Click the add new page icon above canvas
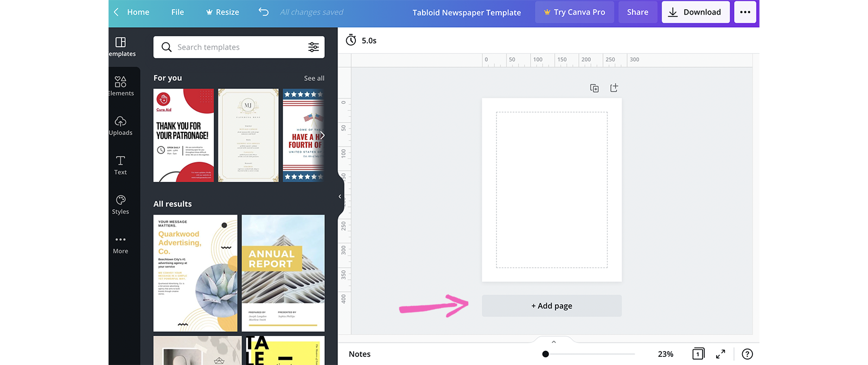 (614, 88)
